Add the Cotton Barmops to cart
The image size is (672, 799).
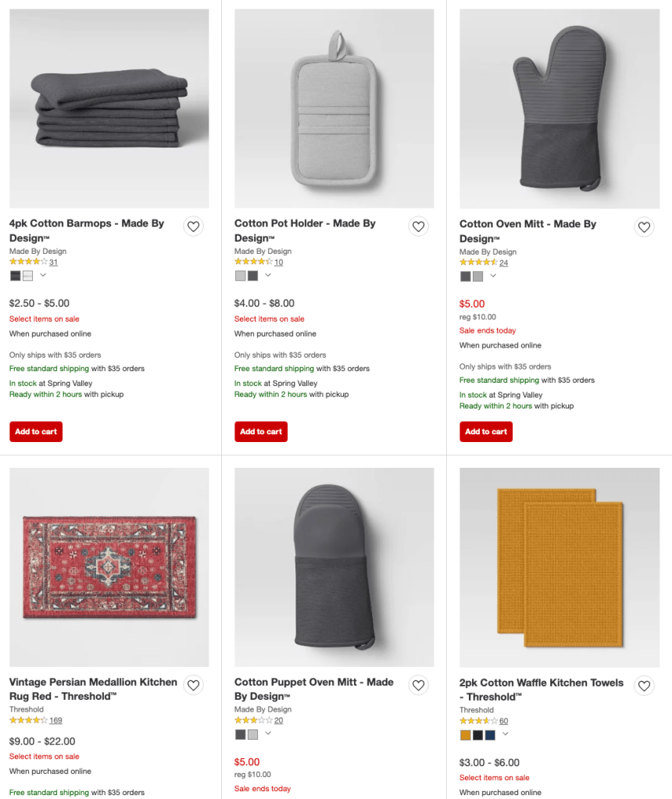[x=35, y=431]
